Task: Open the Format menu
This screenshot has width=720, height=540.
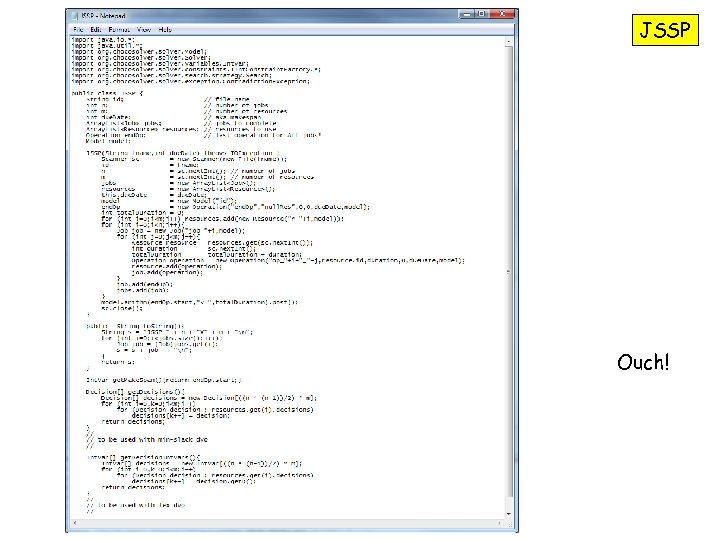Action: tap(119, 29)
